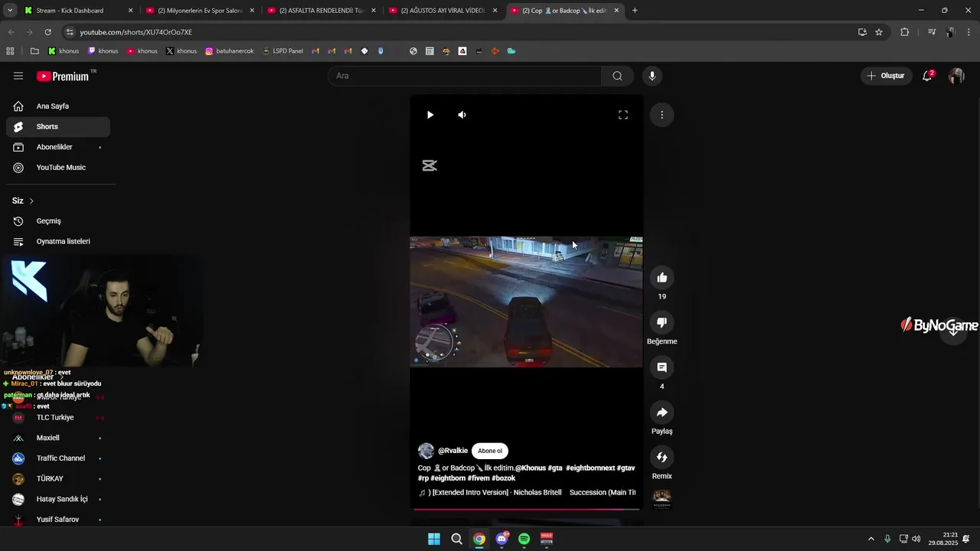Screen dimensions: 980x551
Task: Click the #bozok hashtag
Action: (503, 478)
